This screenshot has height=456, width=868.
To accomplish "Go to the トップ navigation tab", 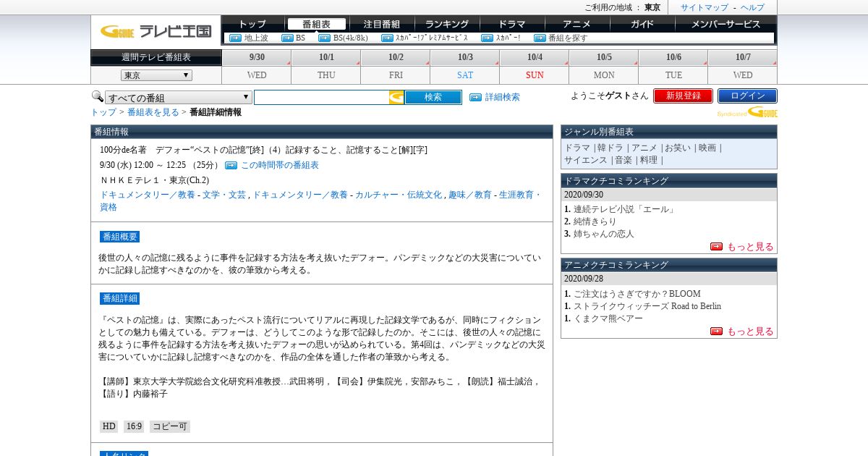I will point(252,24).
